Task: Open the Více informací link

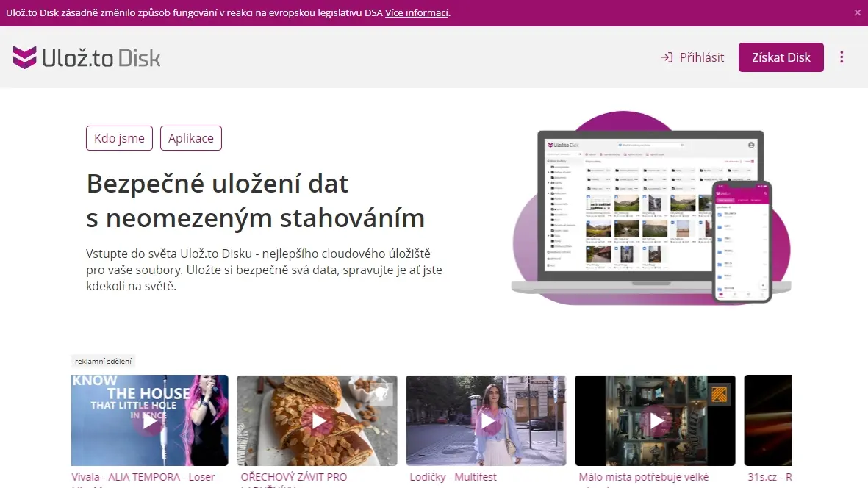Action: (417, 12)
